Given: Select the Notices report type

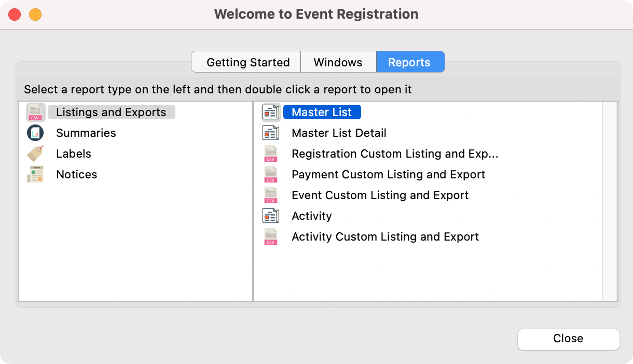Looking at the screenshot, I should tap(77, 175).
